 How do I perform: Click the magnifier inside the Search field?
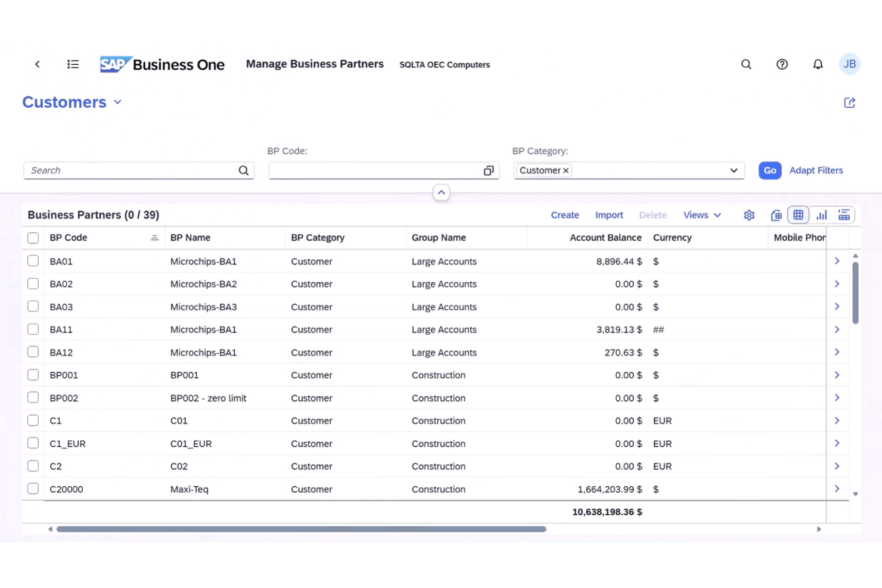(x=244, y=170)
